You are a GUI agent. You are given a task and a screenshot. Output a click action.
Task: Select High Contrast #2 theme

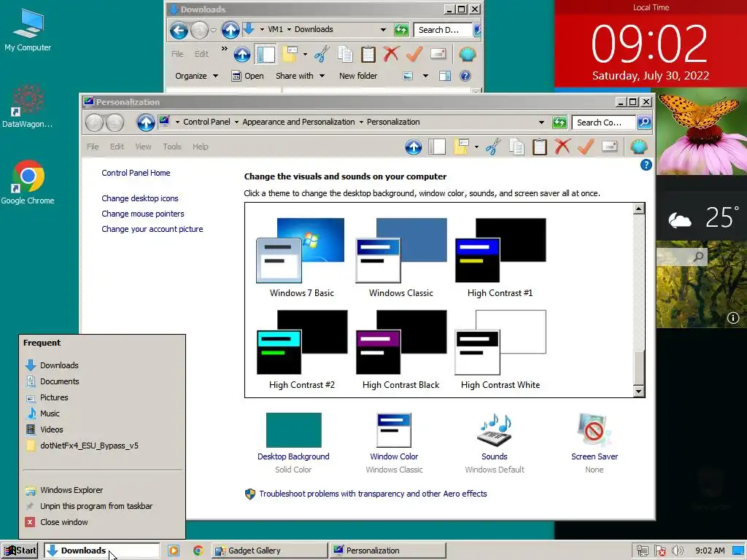click(x=301, y=349)
